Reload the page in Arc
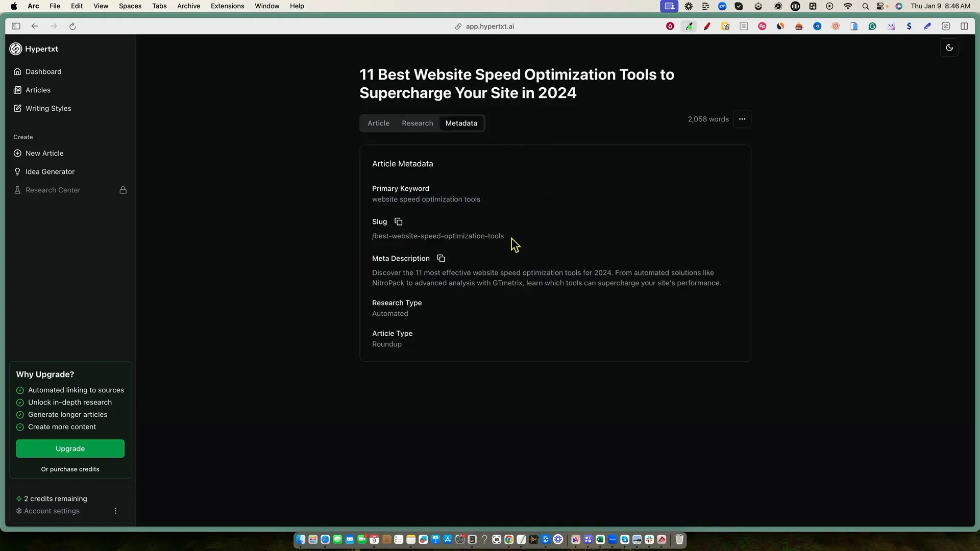980x551 pixels. click(x=72, y=27)
